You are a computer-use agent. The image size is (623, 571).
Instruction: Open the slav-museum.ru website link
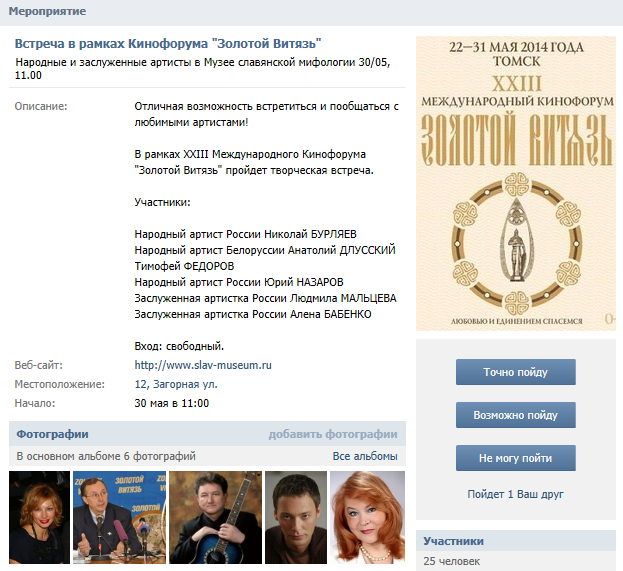coord(203,365)
